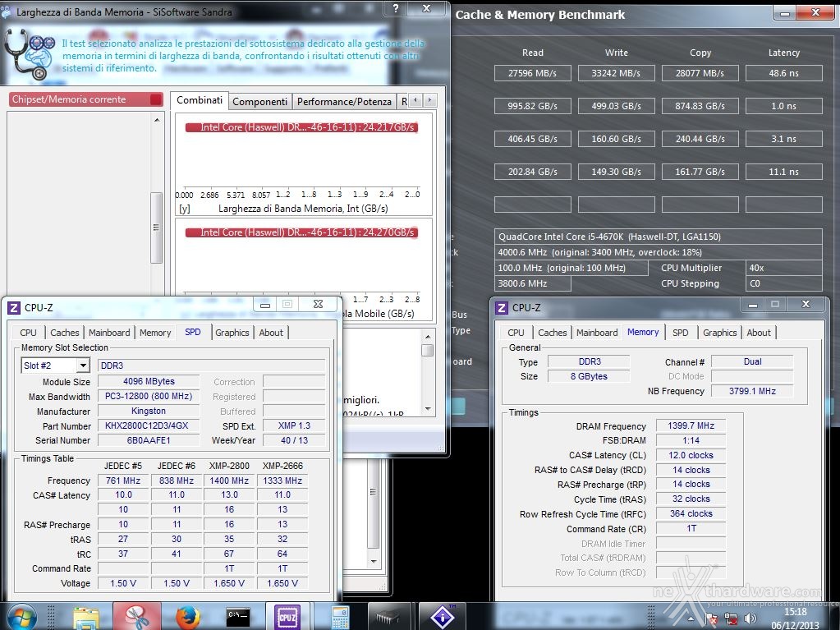Click scroll up arrow in Sandra left list
Viewport: 840px width, 630px height.
157,120
